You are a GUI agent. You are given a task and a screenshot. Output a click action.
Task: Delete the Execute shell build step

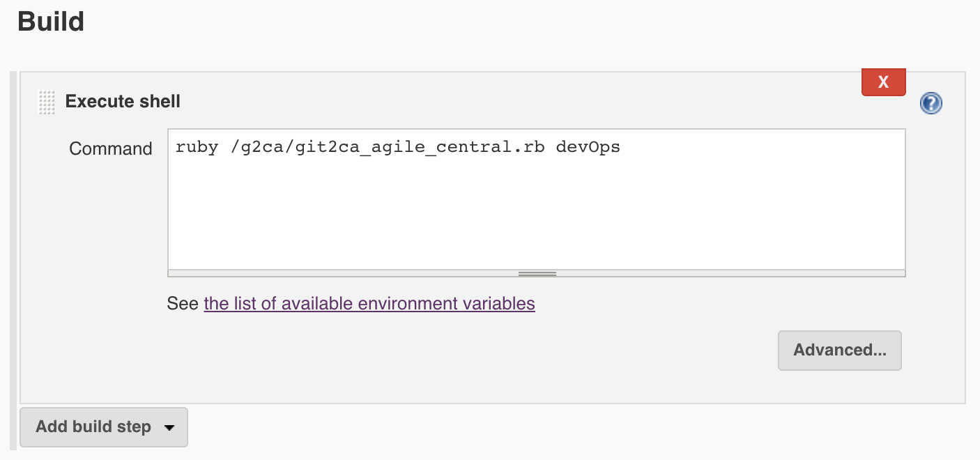(x=883, y=82)
